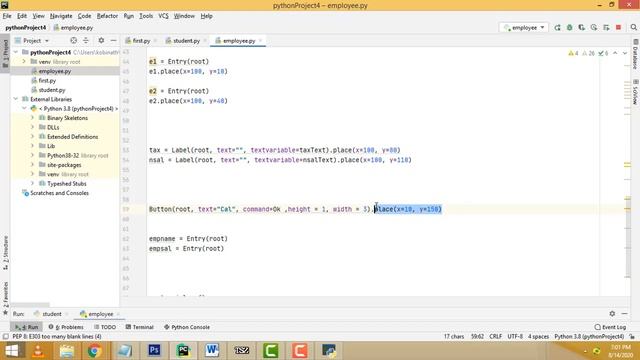Image resolution: width=640 pixels, height=360 pixels.
Task: Toggle the Problems tool window button
Action: (66, 327)
